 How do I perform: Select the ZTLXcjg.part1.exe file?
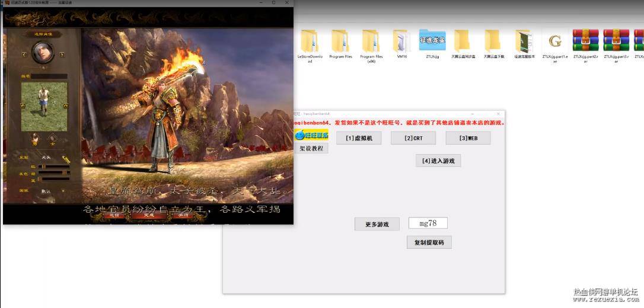(x=555, y=45)
